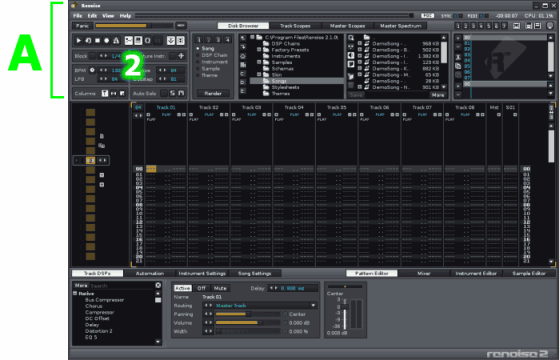Select browser preset 4 above Song radio
Viewport: 560px width, 360px height.
coord(227,40)
